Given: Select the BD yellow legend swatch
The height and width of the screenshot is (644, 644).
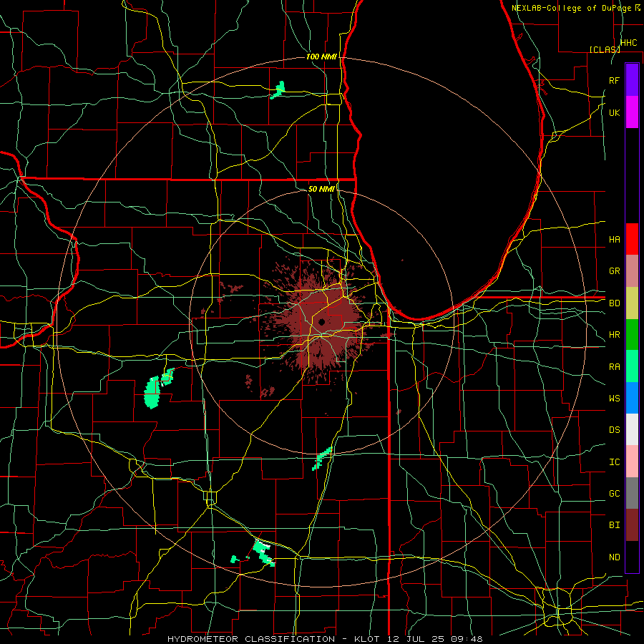Looking at the screenshot, I should [x=632, y=303].
